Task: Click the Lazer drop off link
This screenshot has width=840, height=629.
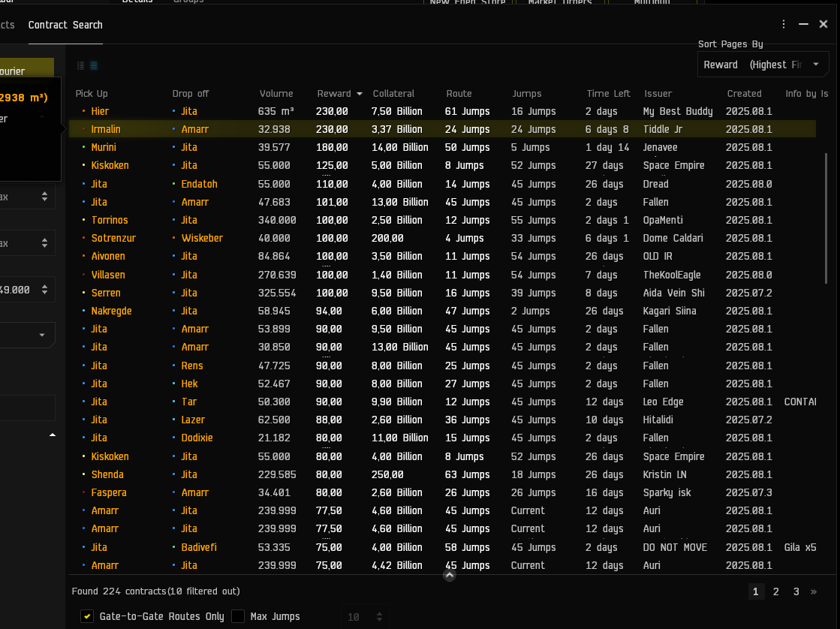Action: pos(193,420)
